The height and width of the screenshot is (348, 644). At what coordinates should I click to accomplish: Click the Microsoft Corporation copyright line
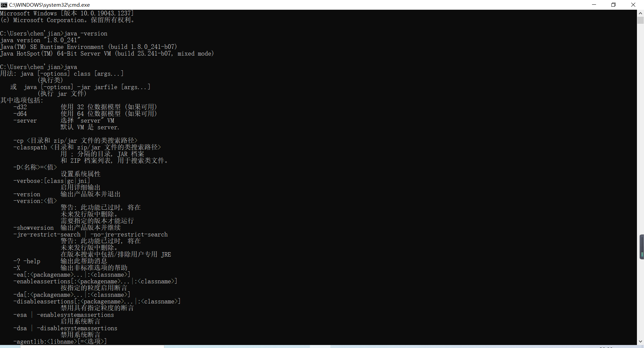click(67, 20)
